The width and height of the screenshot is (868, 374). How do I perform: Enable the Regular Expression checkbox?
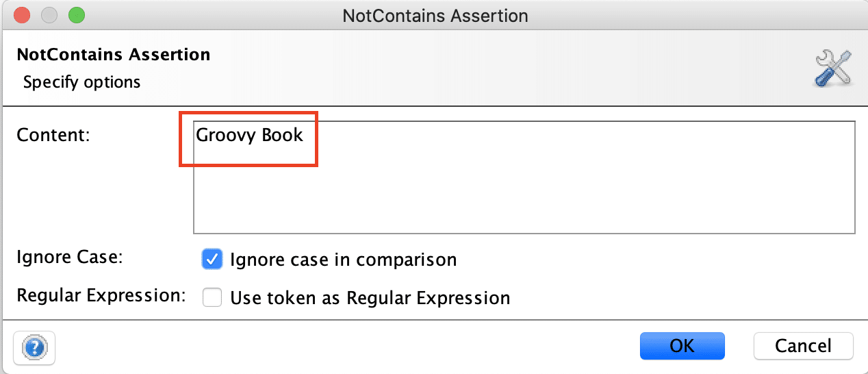212,298
